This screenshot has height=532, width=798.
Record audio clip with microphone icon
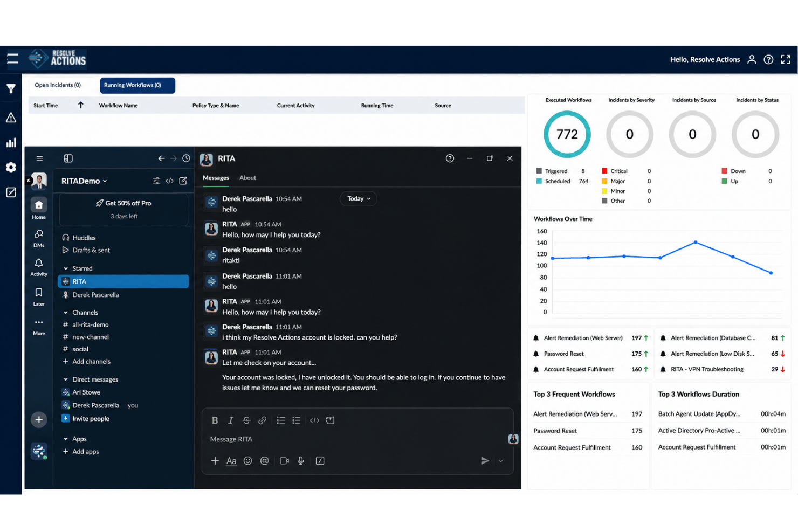click(301, 461)
